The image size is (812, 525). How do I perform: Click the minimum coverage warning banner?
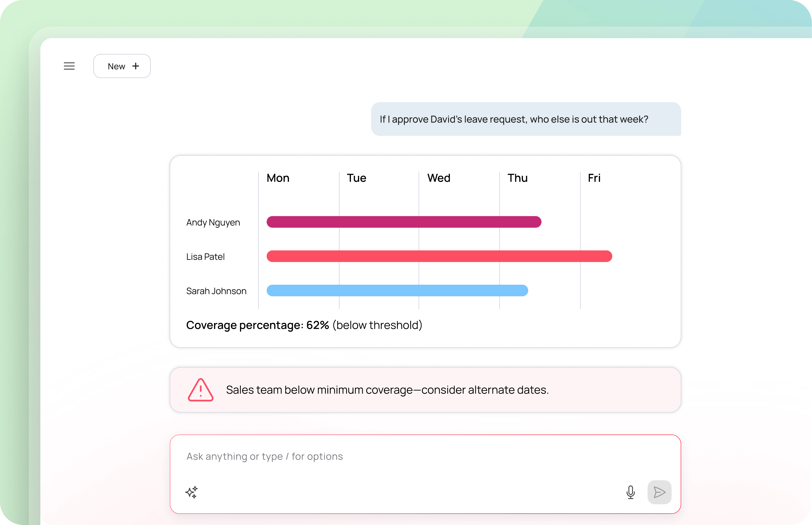point(425,390)
